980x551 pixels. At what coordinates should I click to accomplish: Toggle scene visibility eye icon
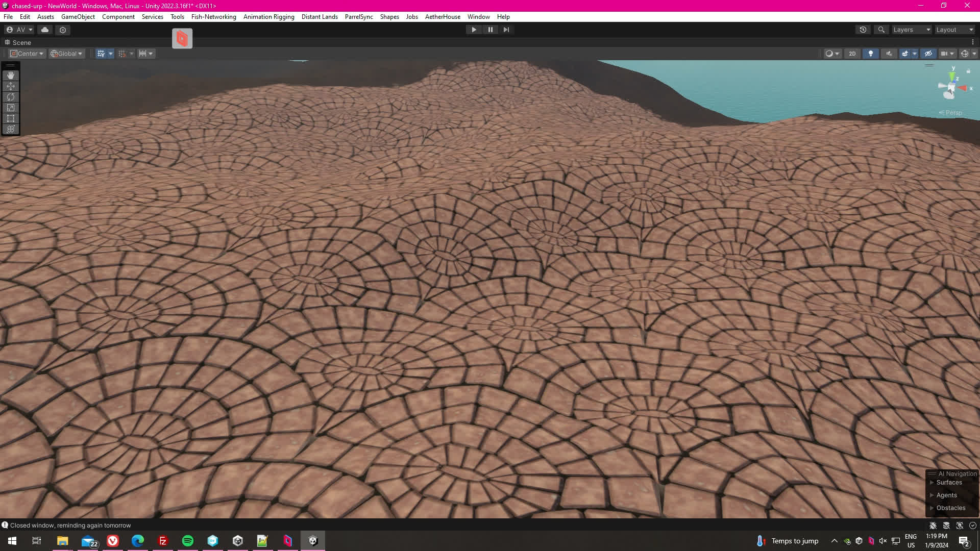[x=928, y=54]
